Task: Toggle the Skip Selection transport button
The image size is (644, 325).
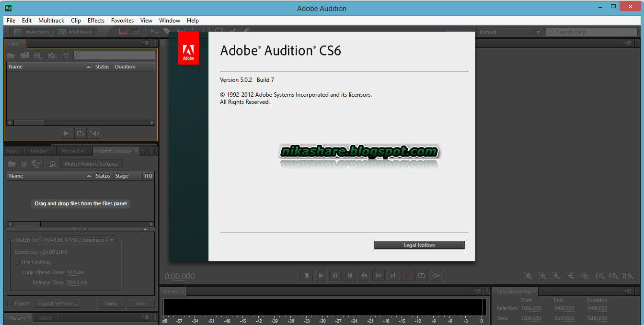Action: click(x=436, y=275)
